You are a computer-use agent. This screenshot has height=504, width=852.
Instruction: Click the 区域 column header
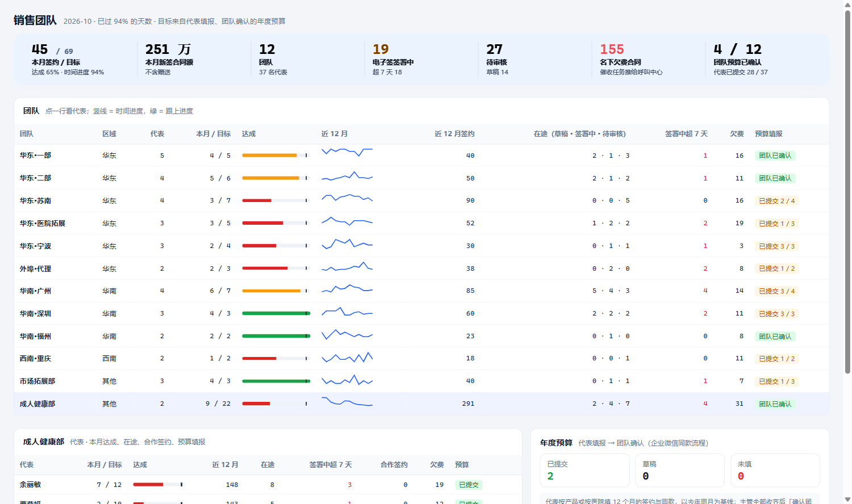click(109, 134)
